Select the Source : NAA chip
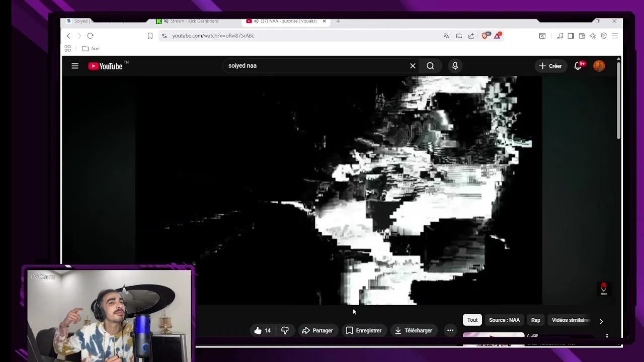 click(504, 320)
